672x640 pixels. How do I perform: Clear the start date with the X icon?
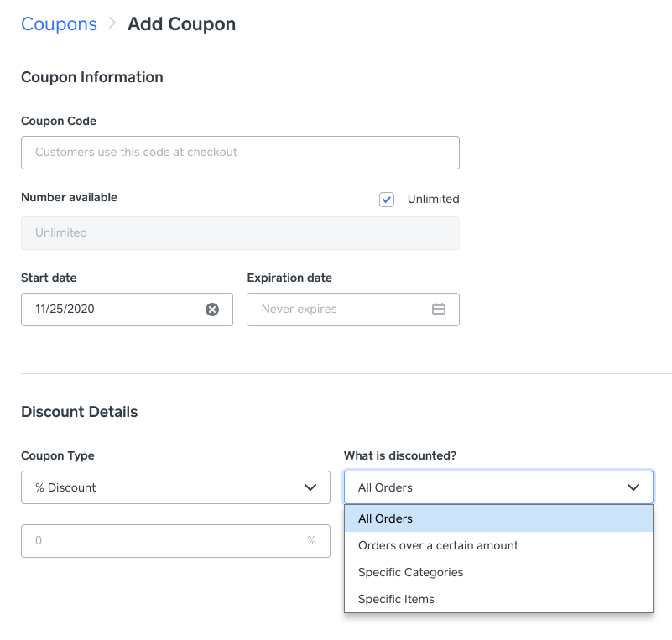coord(212,310)
